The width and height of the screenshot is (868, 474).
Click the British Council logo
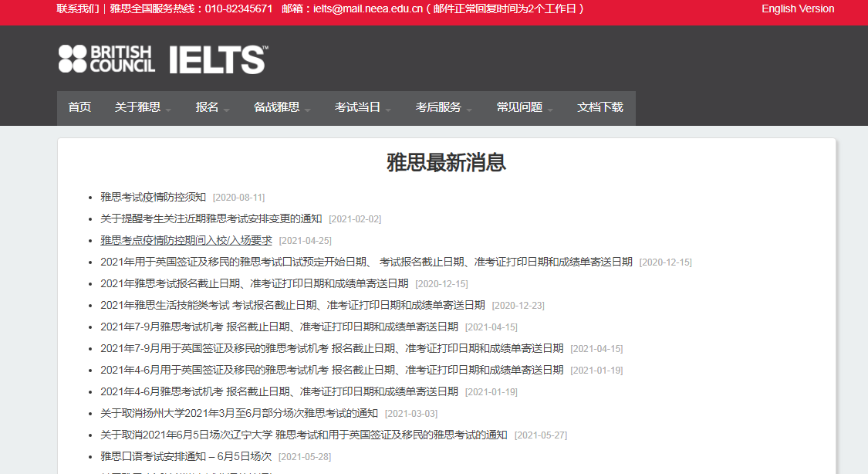pos(106,59)
